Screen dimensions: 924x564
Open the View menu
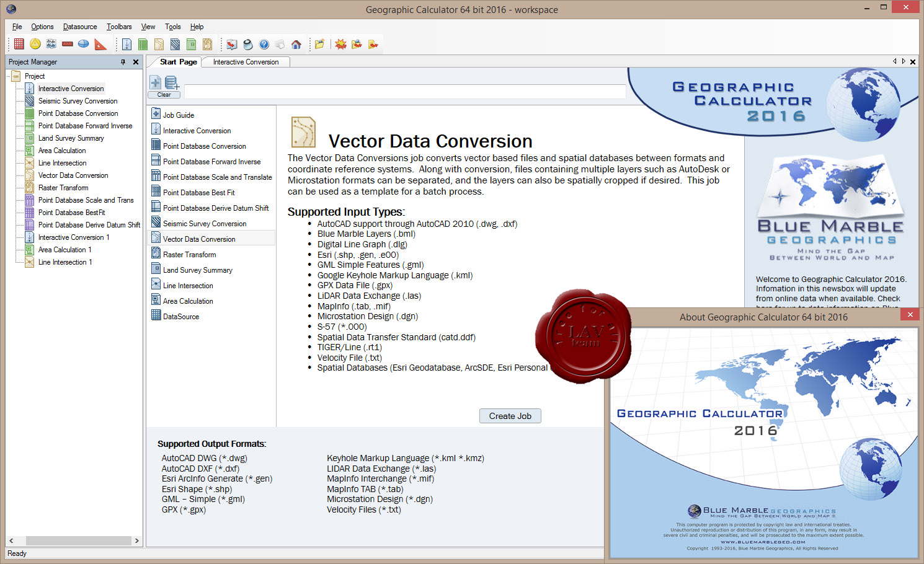[148, 27]
